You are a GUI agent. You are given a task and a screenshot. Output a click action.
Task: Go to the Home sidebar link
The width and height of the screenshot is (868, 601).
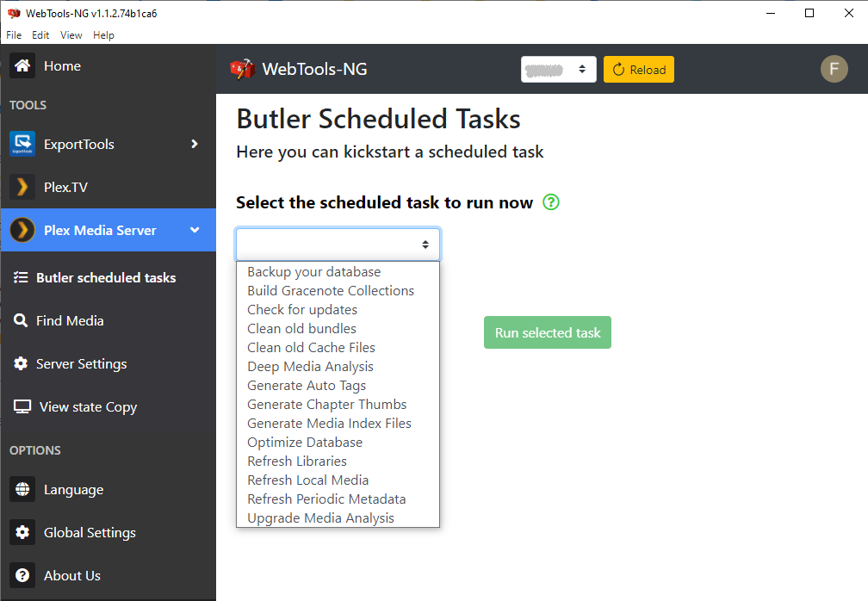pos(63,65)
